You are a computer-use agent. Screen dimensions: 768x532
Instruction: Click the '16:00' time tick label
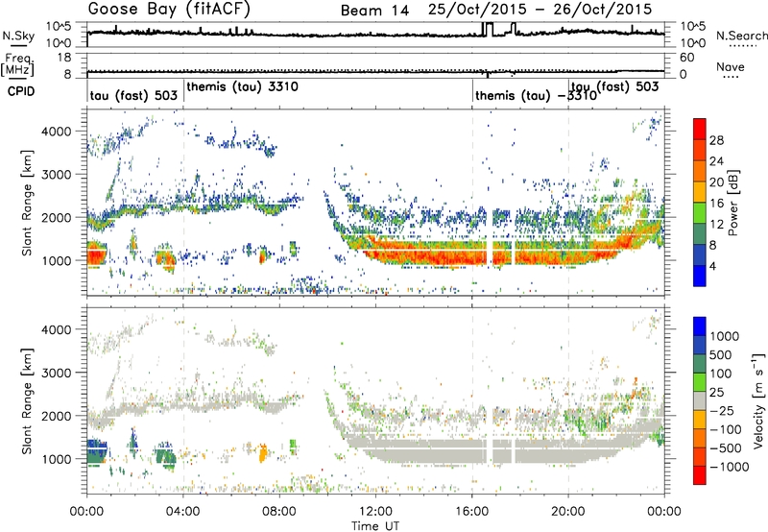pyautogui.click(x=472, y=512)
